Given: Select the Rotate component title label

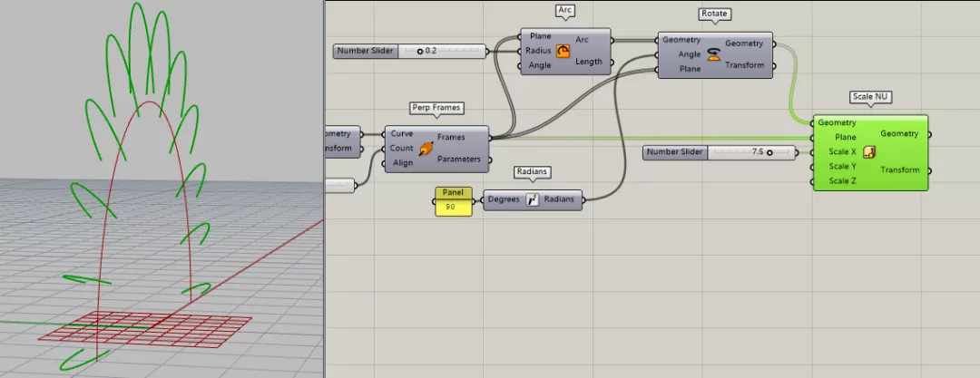Looking at the screenshot, I should [x=714, y=14].
